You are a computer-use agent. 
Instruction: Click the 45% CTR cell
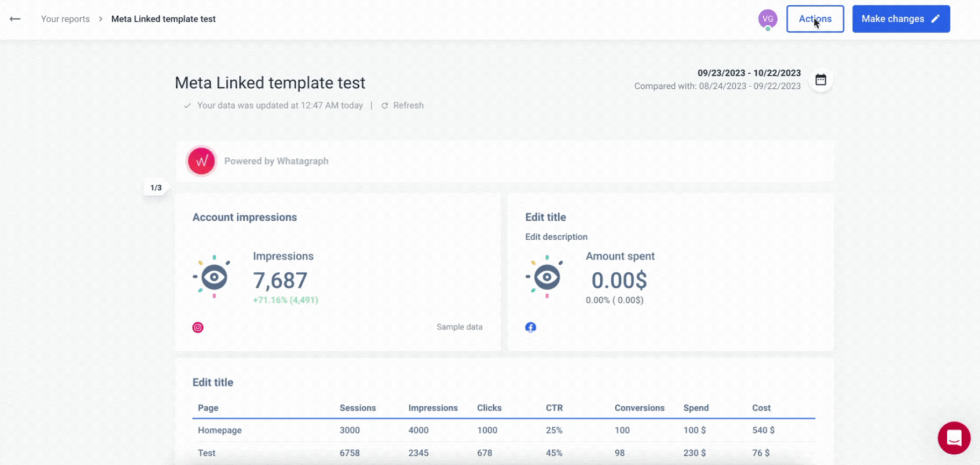(x=554, y=453)
